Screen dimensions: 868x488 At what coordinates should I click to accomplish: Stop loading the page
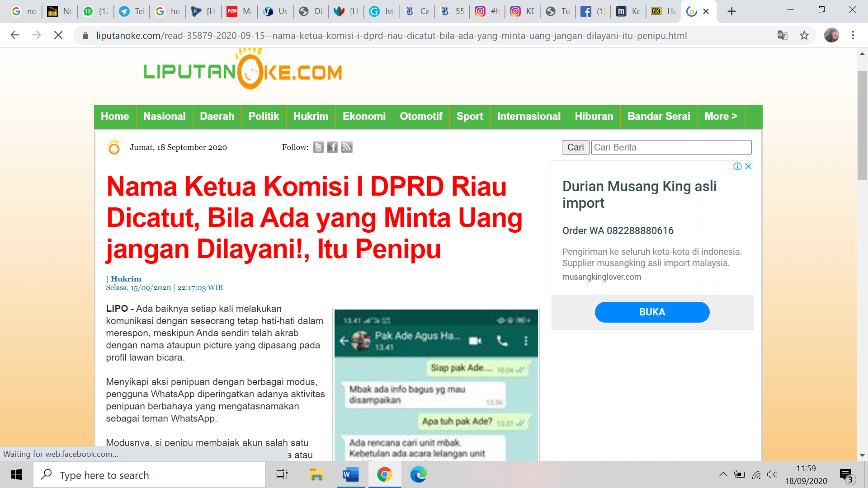click(x=58, y=35)
